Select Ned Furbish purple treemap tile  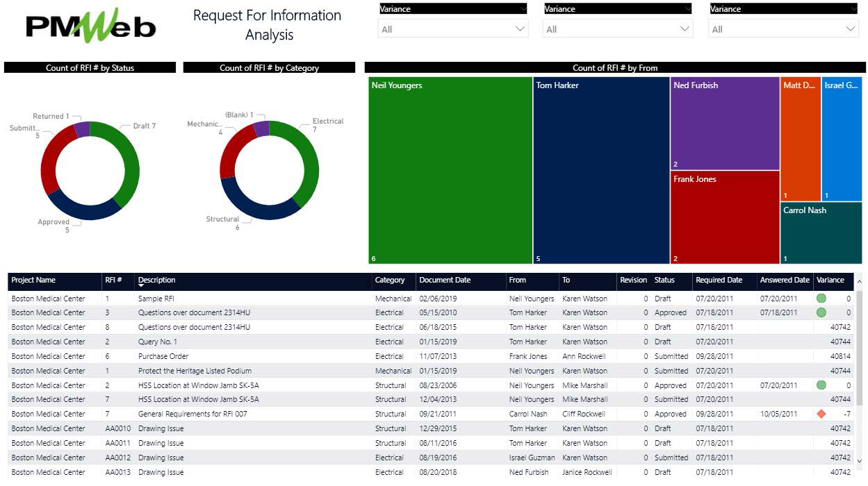[725, 124]
